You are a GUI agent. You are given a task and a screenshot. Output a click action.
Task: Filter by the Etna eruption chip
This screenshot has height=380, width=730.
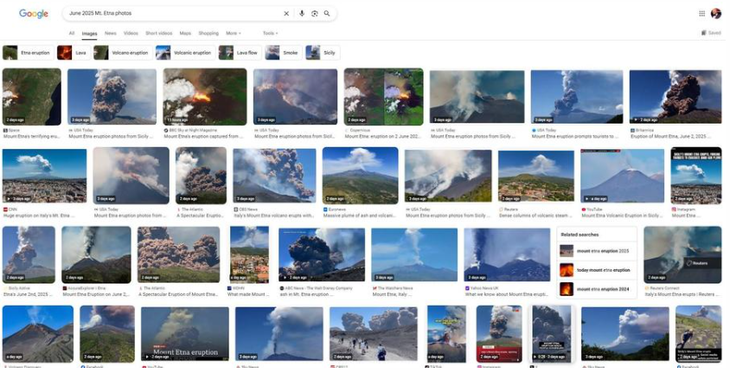(x=28, y=53)
